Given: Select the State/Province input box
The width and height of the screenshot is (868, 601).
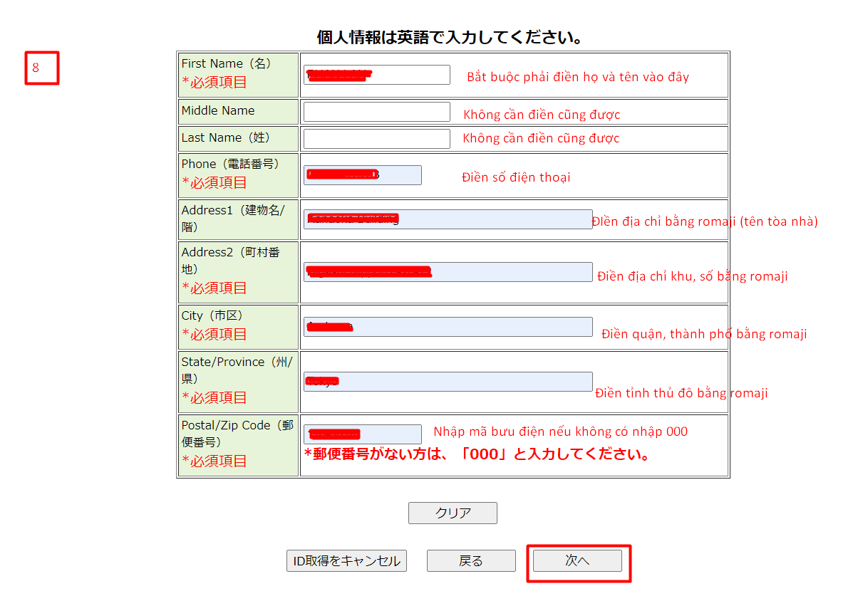Looking at the screenshot, I should click(448, 382).
